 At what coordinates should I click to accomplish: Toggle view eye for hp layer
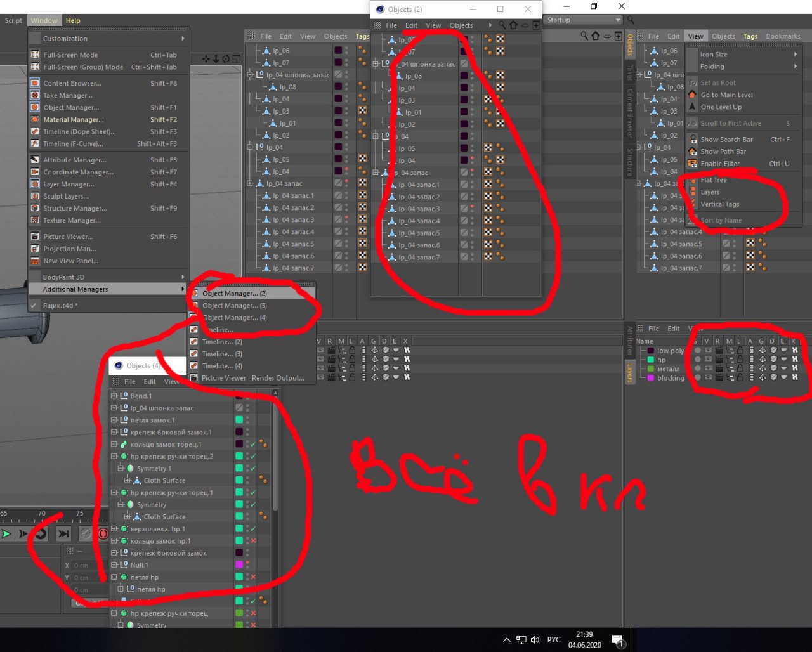[708, 359]
